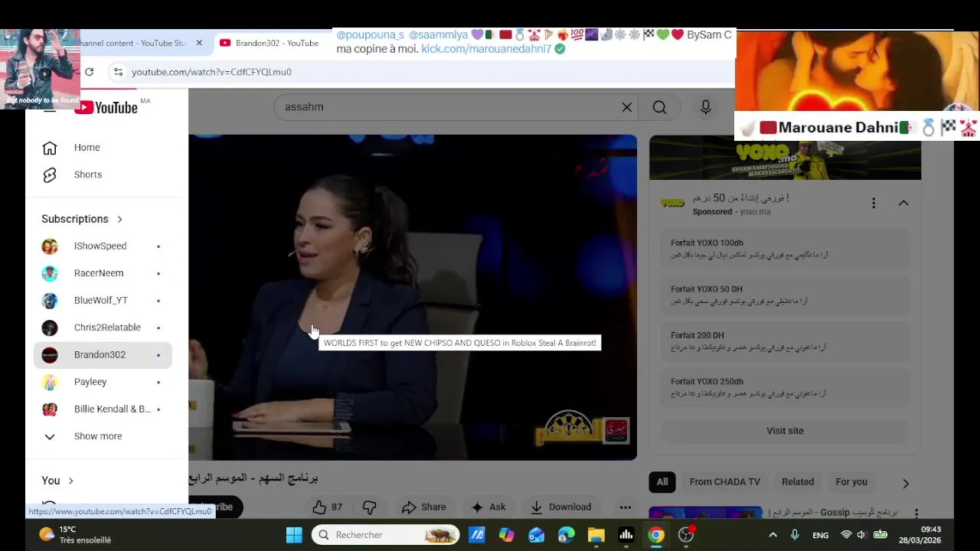The height and width of the screenshot is (551, 980).
Task: Reload the page in Chrome
Action: coord(90,72)
